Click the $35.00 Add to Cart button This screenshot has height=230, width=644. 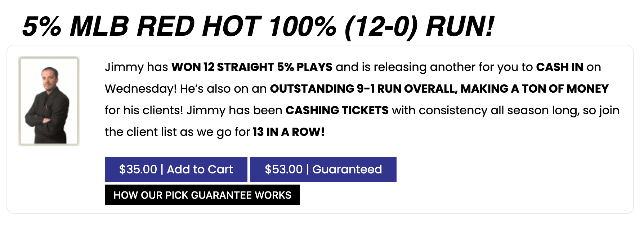click(176, 169)
